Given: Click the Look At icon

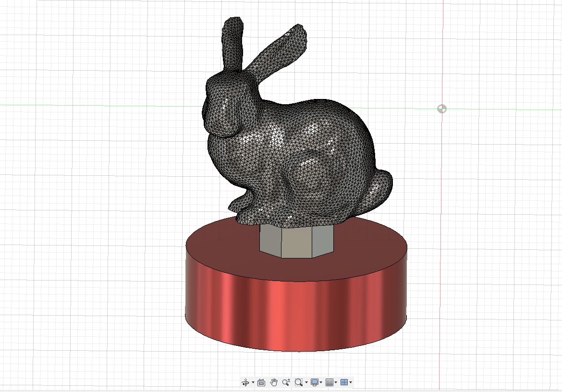Looking at the screenshot, I should pyautogui.click(x=261, y=382).
